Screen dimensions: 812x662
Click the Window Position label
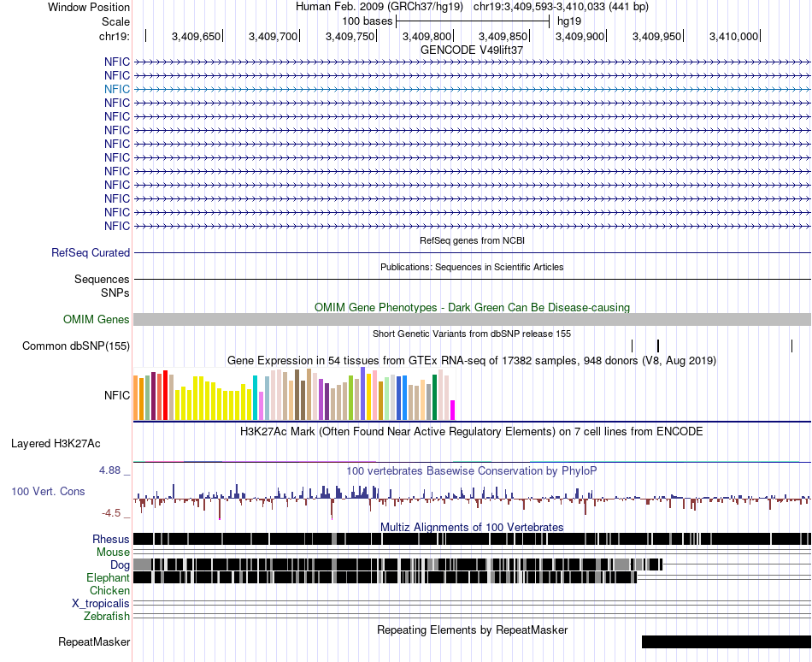tap(89, 7)
